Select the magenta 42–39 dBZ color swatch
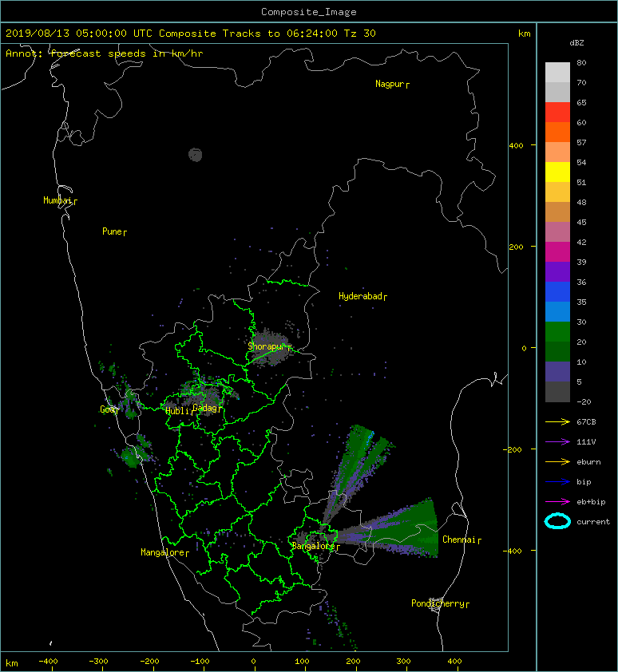This screenshot has width=618, height=672. tap(557, 252)
